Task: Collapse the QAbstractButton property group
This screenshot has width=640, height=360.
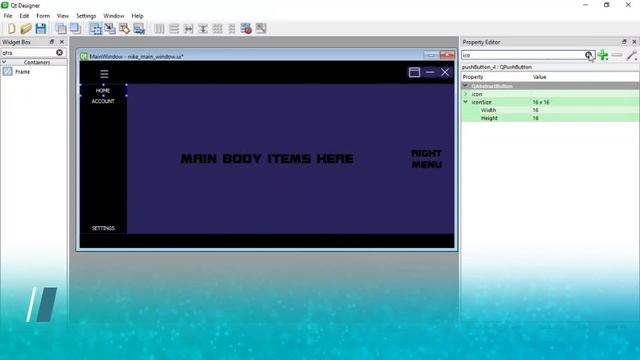Action: coord(465,86)
